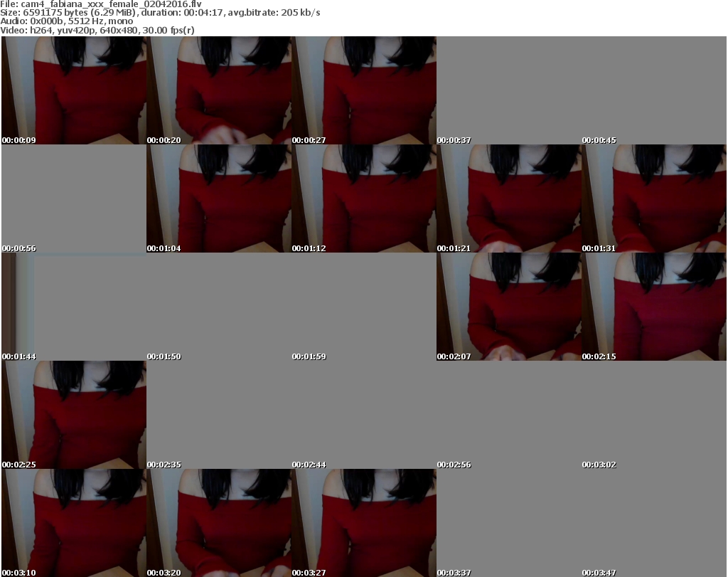Select the frame at 00:02:07

509,307
